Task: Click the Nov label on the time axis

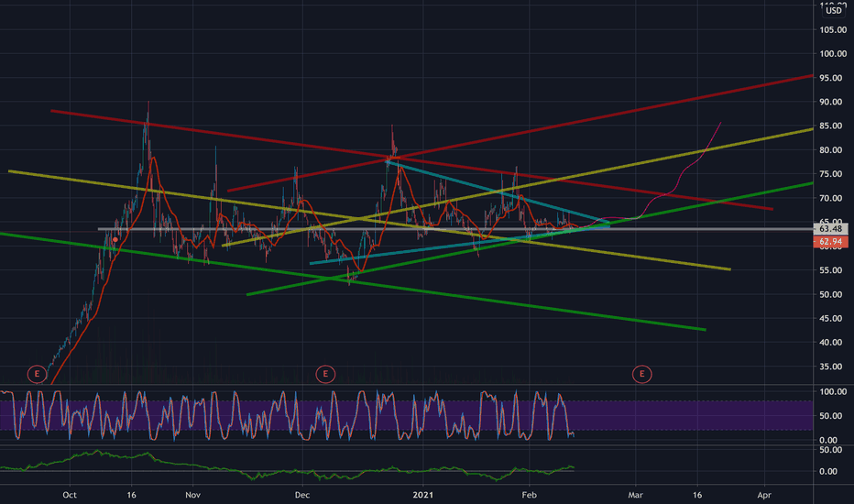Action: point(192,495)
